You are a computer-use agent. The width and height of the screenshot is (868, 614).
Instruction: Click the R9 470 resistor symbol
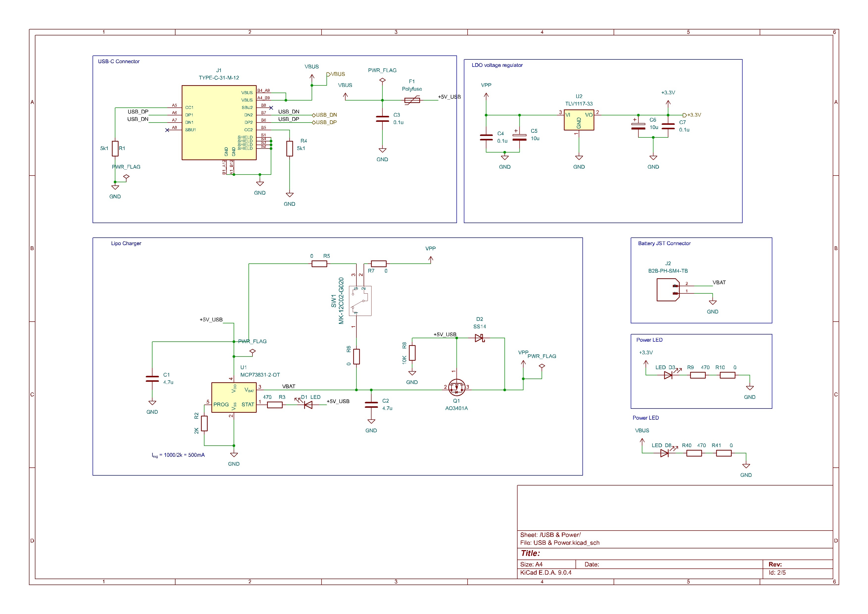pos(698,375)
